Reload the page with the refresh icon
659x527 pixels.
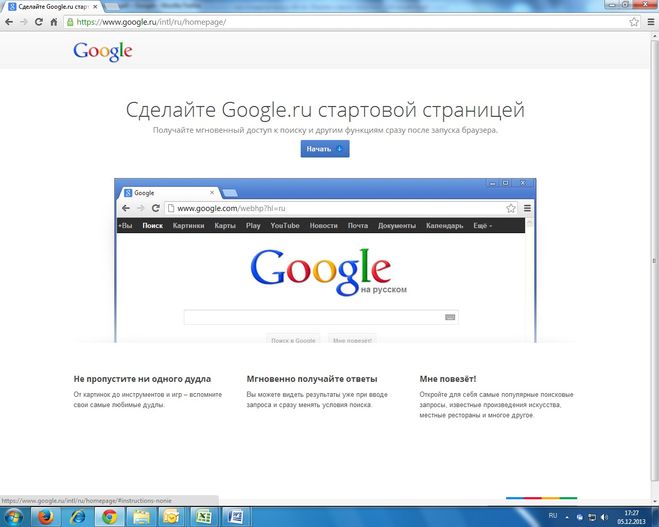coord(39,22)
